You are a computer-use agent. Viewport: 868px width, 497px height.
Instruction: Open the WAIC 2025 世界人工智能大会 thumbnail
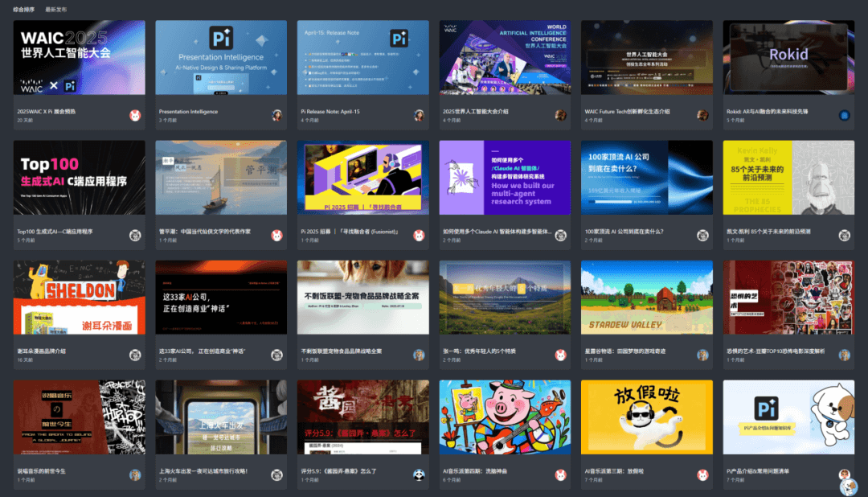point(80,57)
